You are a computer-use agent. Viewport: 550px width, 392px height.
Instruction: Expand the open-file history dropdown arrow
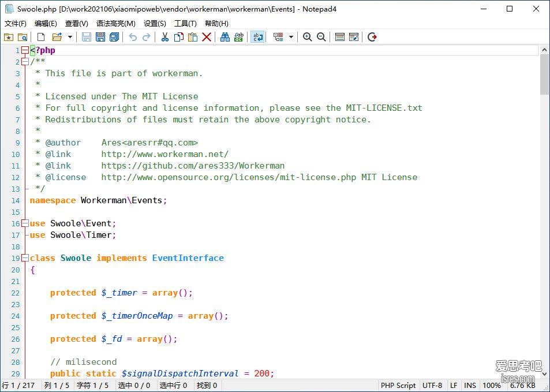tap(70, 37)
